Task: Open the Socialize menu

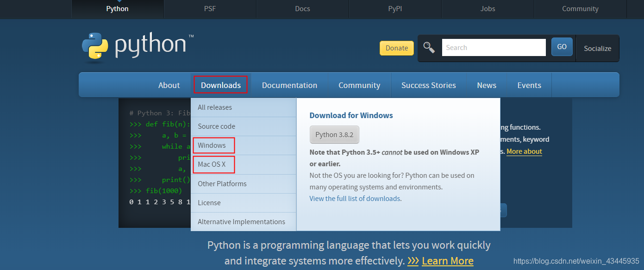Action: 597,48
